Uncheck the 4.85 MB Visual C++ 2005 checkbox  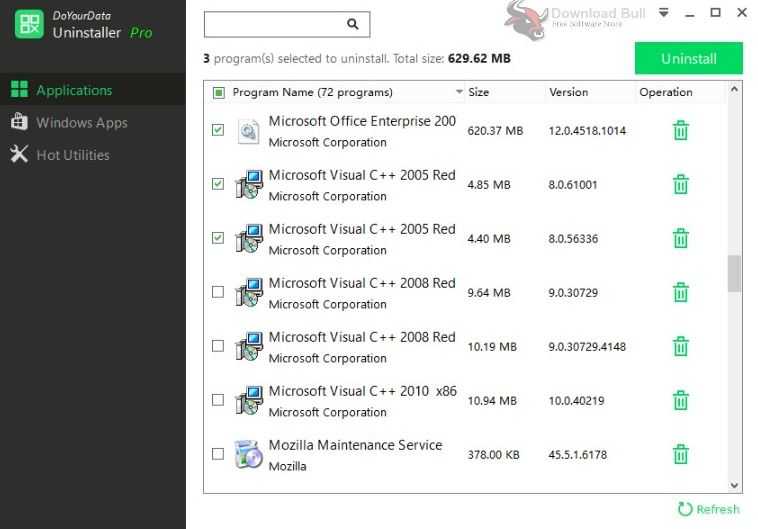218,184
